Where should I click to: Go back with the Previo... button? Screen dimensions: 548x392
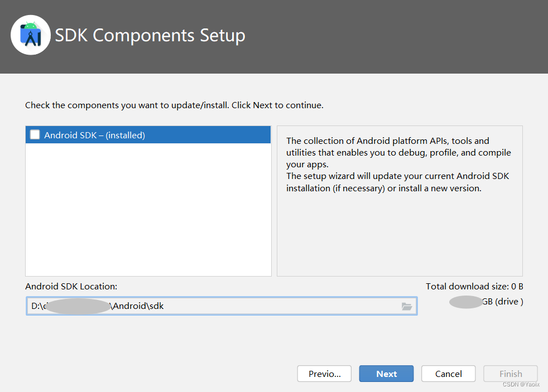324,374
